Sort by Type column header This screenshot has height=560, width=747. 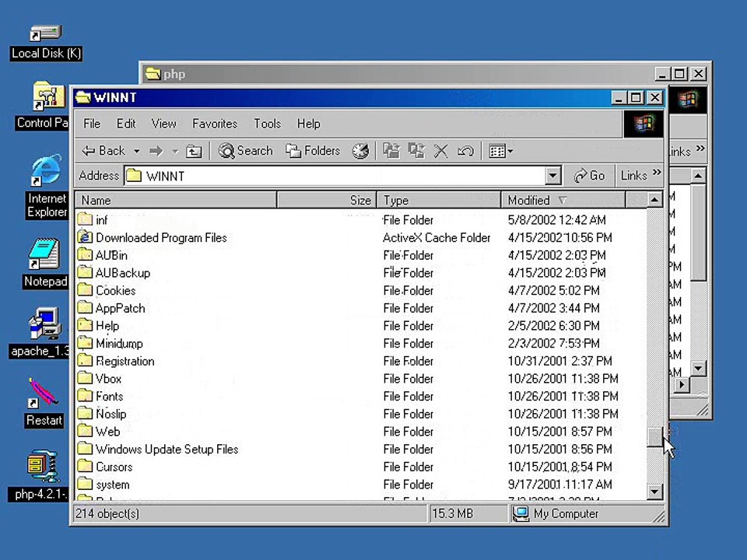[439, 200]
